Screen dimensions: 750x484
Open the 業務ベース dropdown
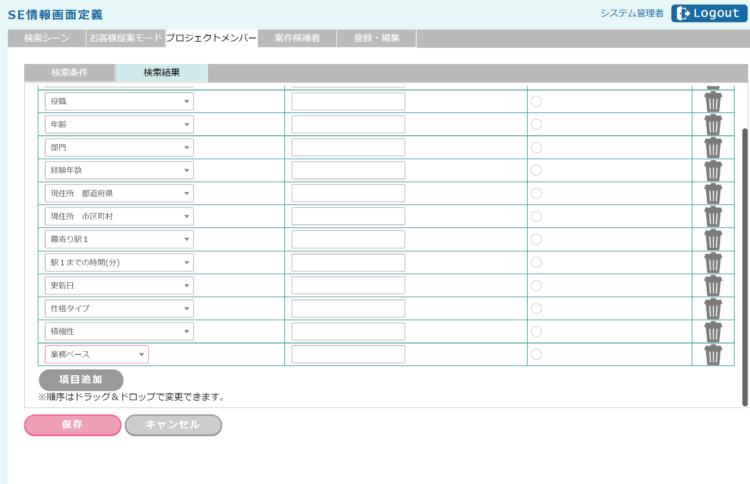click(97, 354)
